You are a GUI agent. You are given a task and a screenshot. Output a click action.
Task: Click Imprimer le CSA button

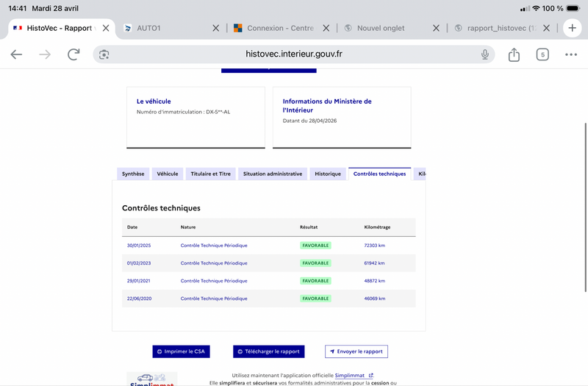coord(181,352)
